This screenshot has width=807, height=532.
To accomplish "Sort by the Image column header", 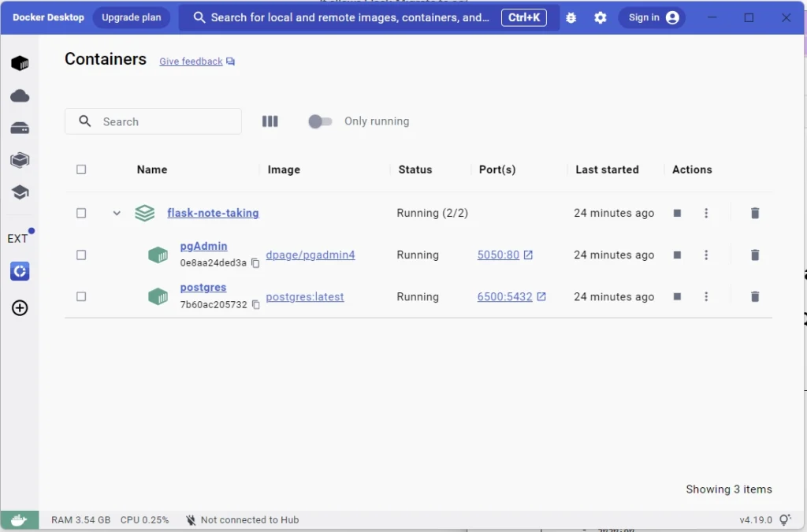I will tap(284, 169).
